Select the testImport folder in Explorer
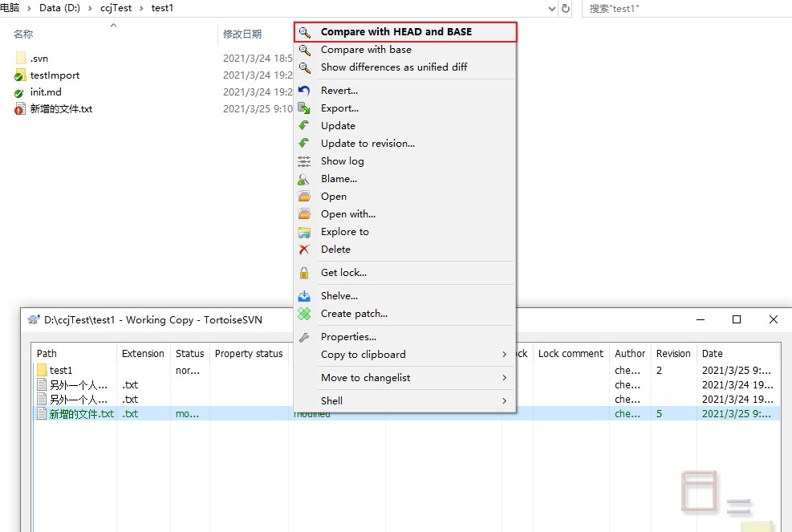The image size is (792, 532). click(55, 75)
